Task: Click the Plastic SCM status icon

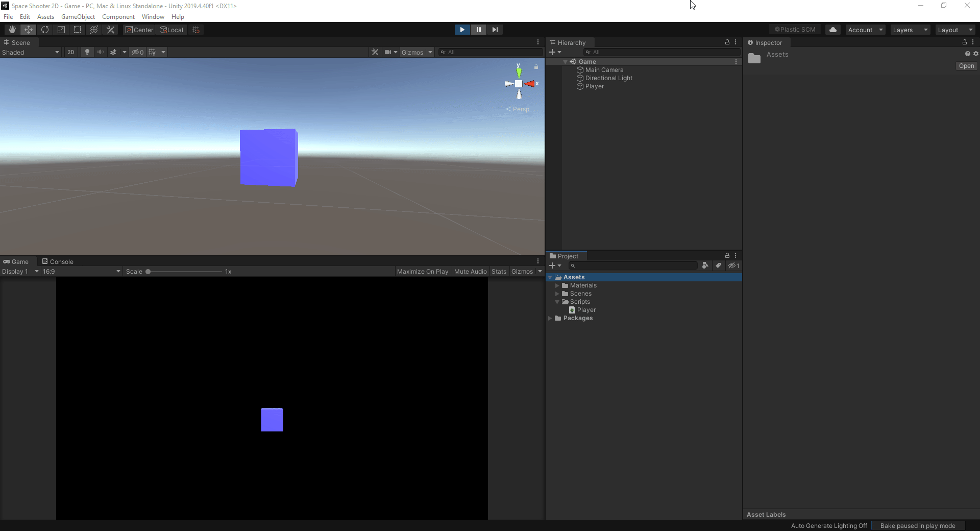Action: pyautogui.click(x=794, y=29)
